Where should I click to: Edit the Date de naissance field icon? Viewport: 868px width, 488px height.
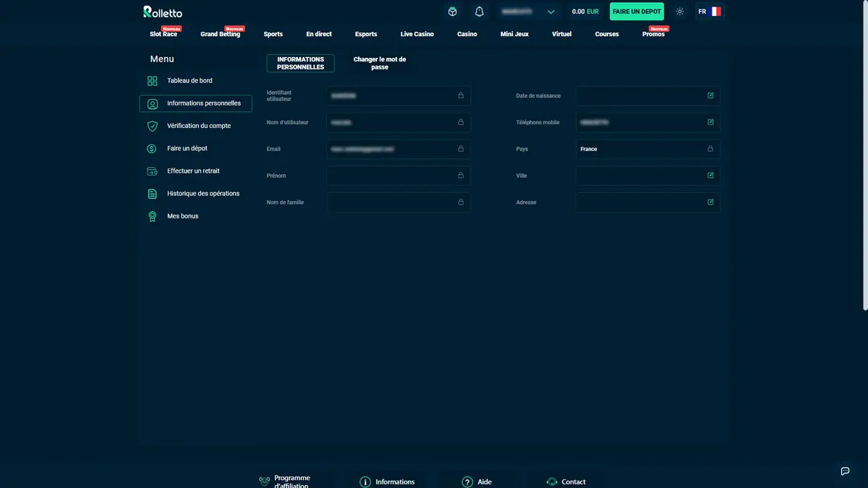pos(710,95)
